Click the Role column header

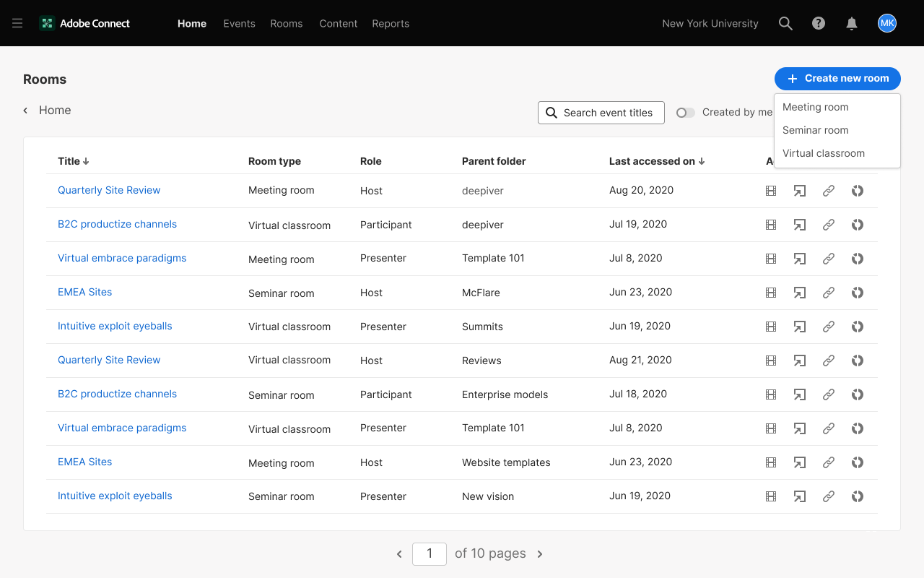pos(371,161)
